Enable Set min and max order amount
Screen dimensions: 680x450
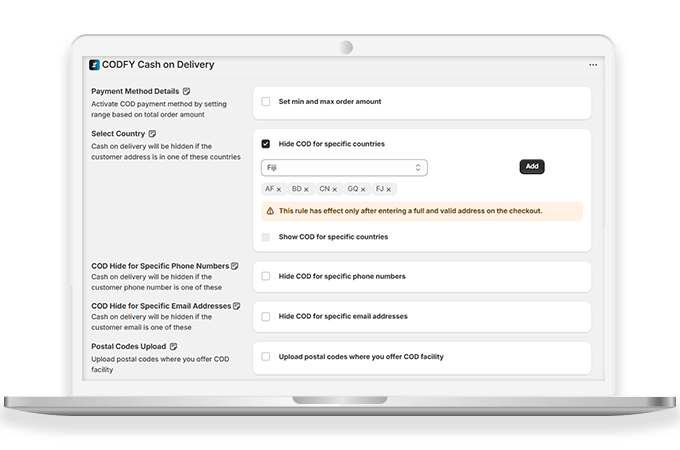pyautogui.click(x=266, y=102)
